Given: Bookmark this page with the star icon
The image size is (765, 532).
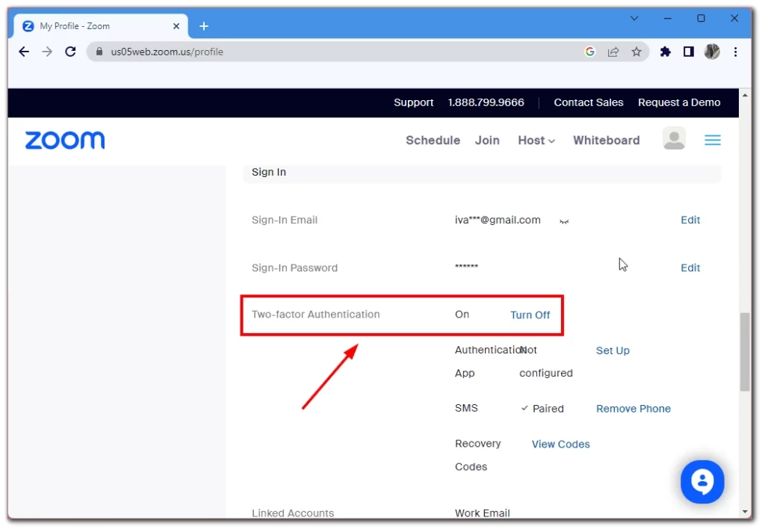Looking at the screenshot, I should 637,52.
